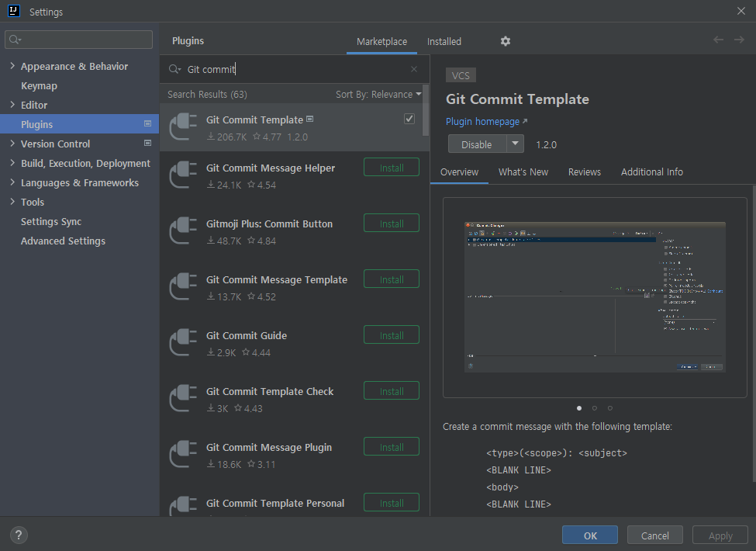Click the external link arrow by Plugin homepage
Image resolution: width=756 pixels, height=551 pixels.
tap(525, 121)
